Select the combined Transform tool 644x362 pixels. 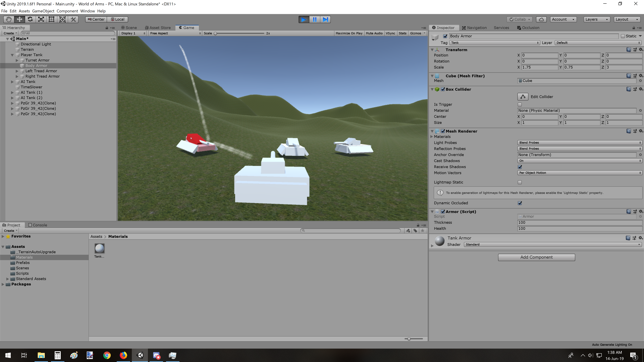63,19
